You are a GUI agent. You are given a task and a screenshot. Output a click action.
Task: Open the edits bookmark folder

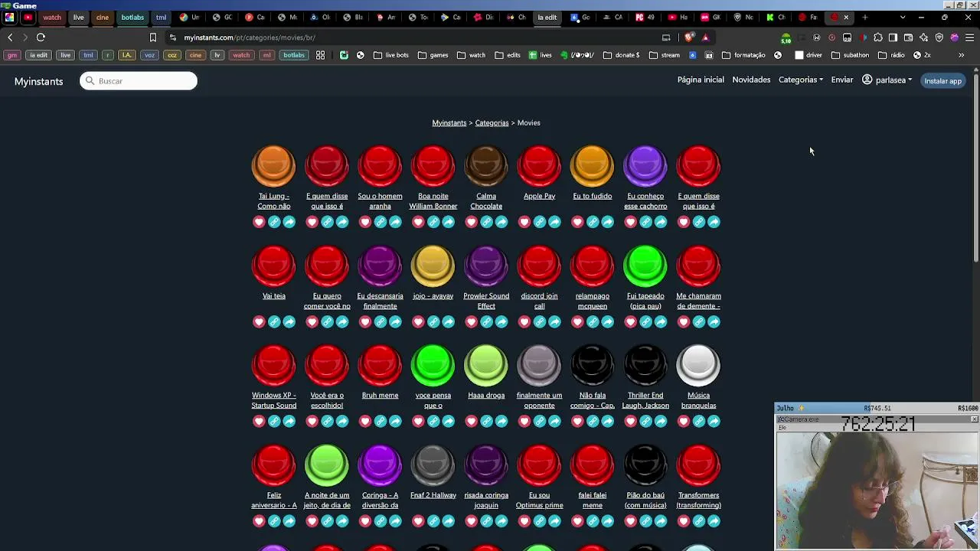508,55
